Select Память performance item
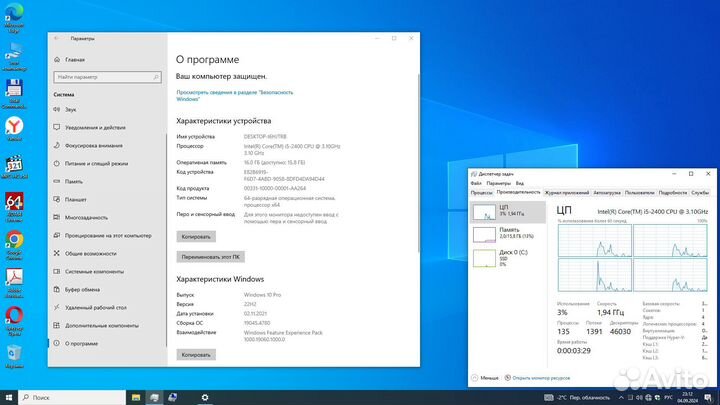 (508, 234)
